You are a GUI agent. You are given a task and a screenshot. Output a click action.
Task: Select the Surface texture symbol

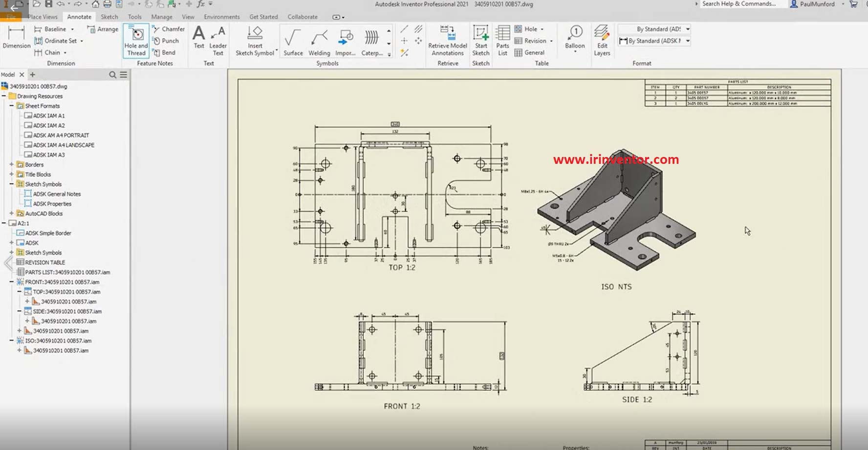pyautogui.click(x=293, y=42)
